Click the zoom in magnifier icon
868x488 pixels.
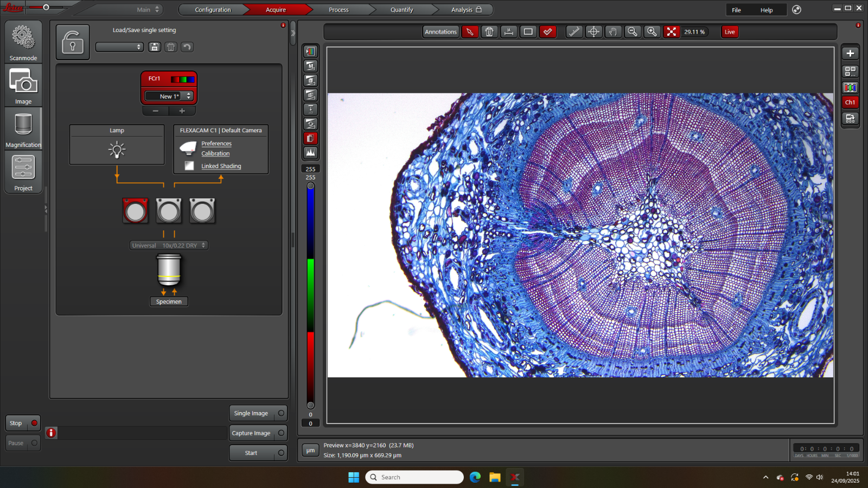(652, 32)
